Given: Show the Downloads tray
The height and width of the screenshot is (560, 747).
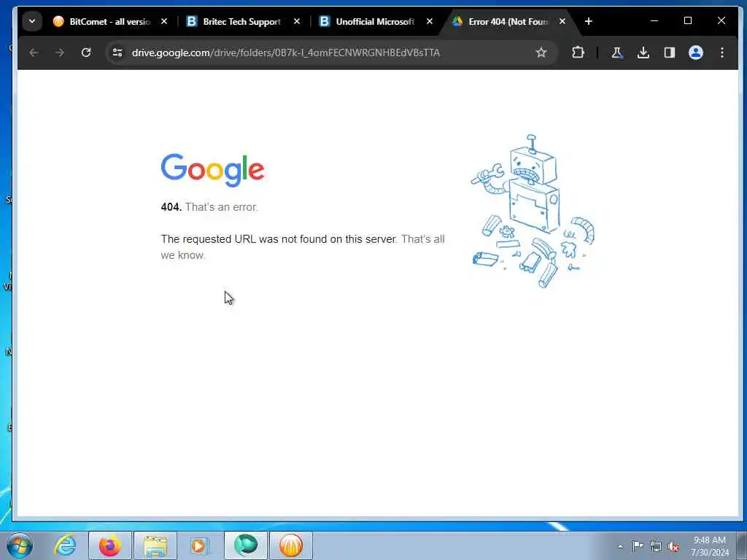Looking at the screenshot, I should pyautogui.click(x=643, y=52).
